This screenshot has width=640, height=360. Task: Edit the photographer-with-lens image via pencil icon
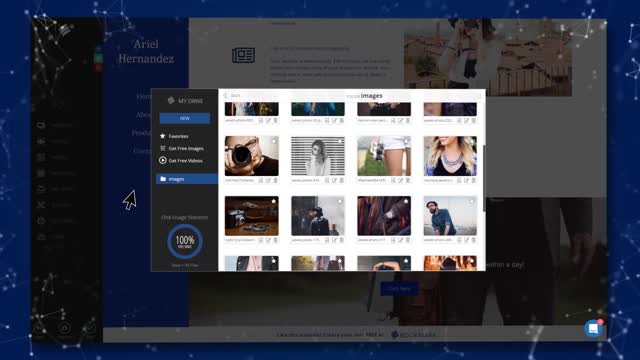(x=268, y=180)
